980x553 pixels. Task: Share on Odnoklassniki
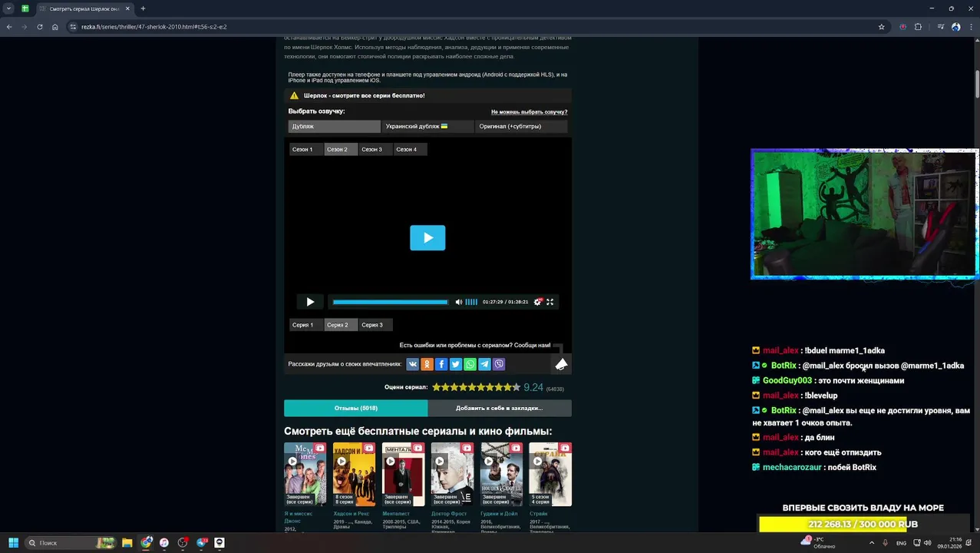pos(427,364)
